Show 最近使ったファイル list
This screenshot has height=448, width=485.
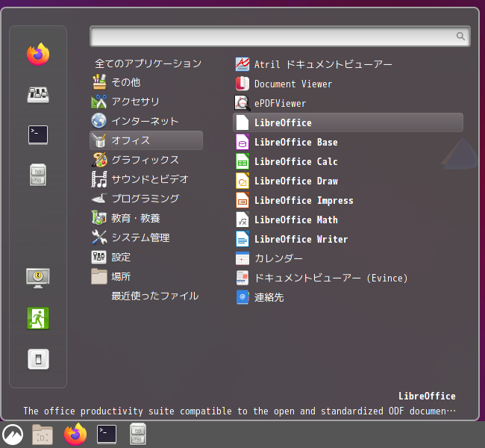[146, 296]
